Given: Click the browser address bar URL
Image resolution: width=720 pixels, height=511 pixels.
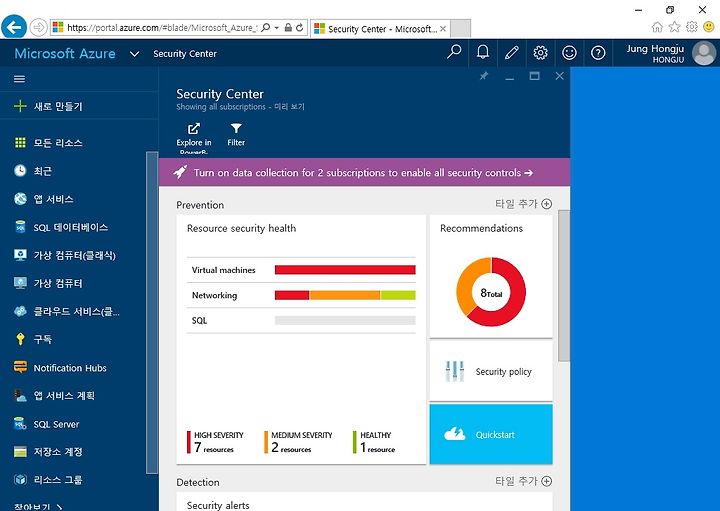Looking at the screenshot, I should pos(162,28).
